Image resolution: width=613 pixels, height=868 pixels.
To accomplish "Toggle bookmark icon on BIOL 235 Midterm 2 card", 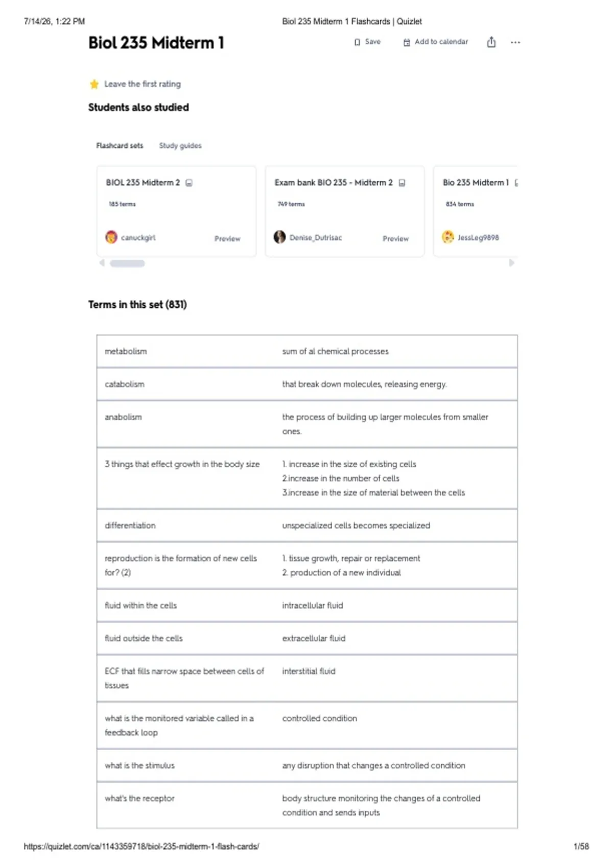I will pyautogui.click(x=189, y=183).
